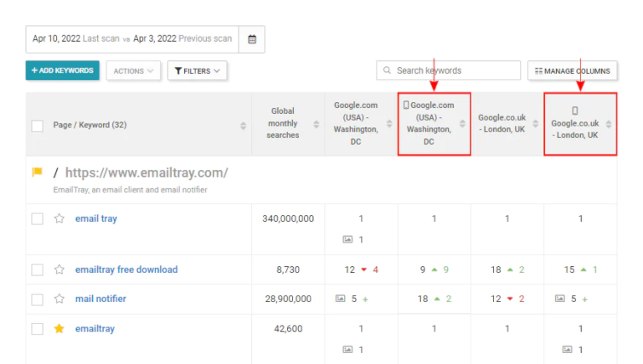
Task: Click image result icon in 'email tray' Google.com column
Action: (347, 239)
